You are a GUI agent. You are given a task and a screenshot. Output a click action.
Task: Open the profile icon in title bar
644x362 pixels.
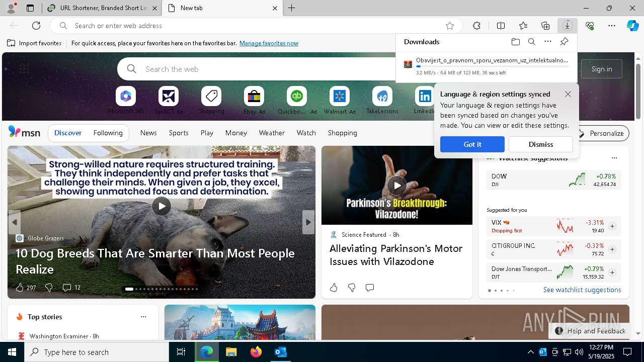(x=11, y=8)
